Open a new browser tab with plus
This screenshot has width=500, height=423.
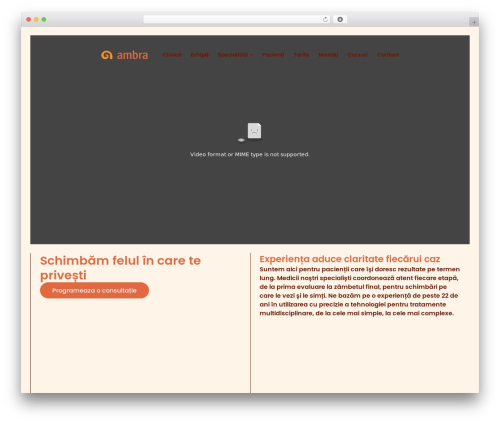coord(474,22)
